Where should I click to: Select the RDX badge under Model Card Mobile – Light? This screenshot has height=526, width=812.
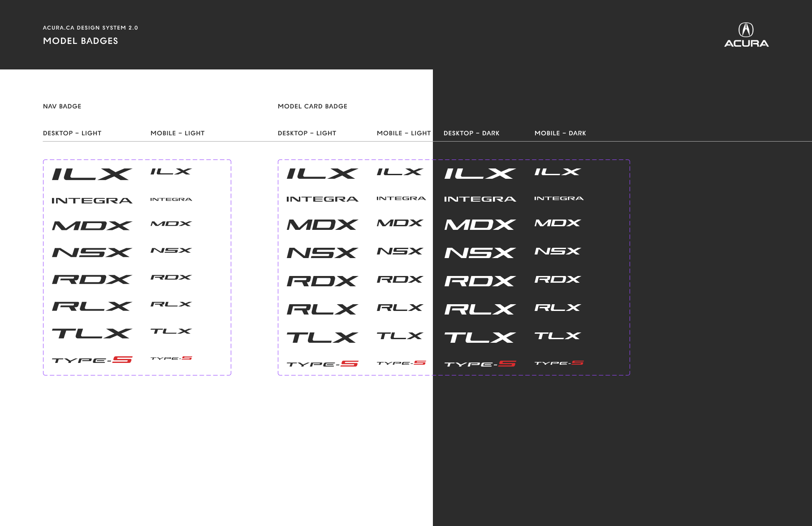400,280
